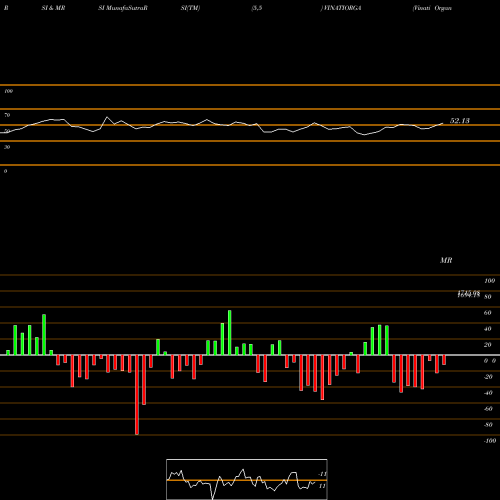
Task: Click the 'SI & MR' header label
Action: tap(53, 8)
